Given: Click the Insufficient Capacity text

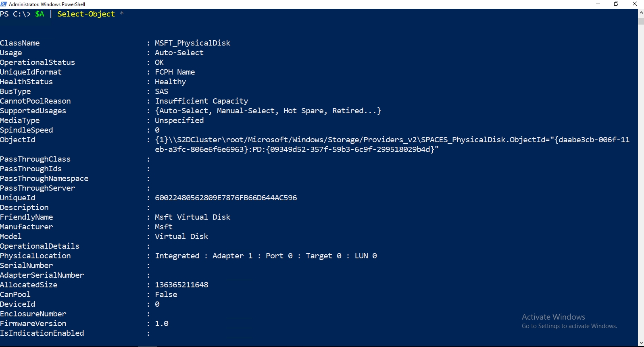Looking at the screenshot, I should coord(202,101).
